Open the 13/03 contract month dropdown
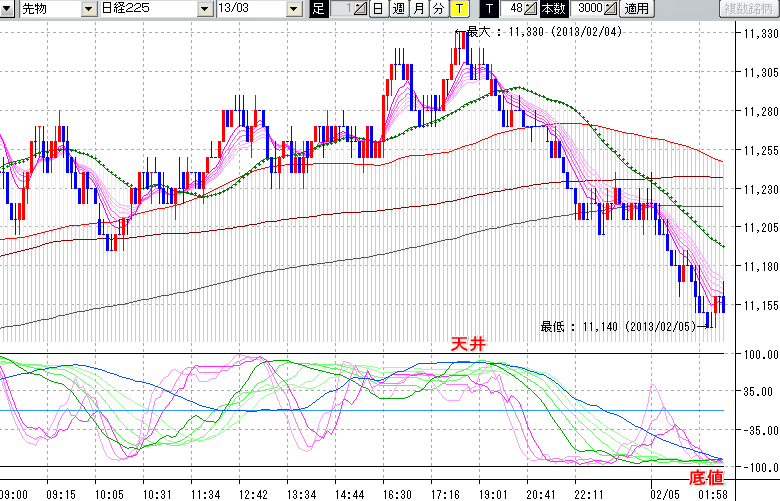The width and height of the screenshot is (780, 501). (293, 9)
